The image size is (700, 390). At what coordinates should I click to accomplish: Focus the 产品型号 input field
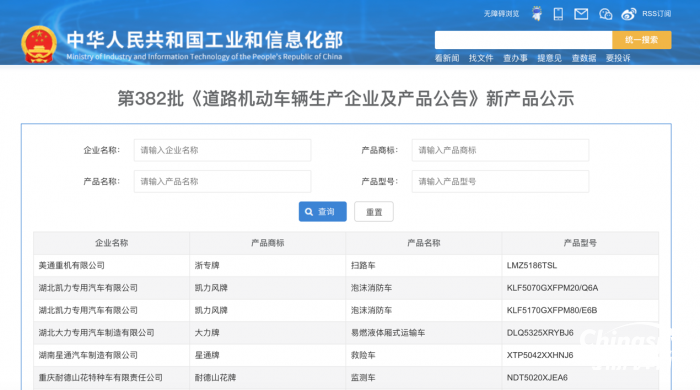point(500,182)
